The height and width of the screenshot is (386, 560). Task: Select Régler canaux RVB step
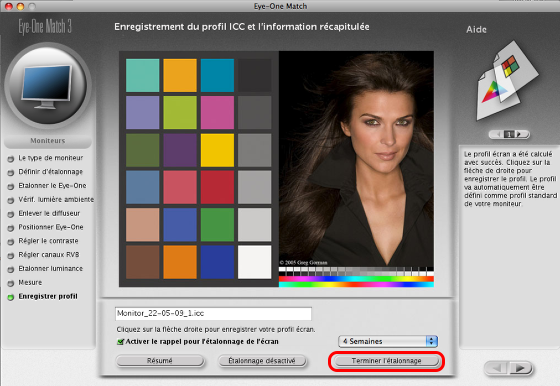coord(49,255)
